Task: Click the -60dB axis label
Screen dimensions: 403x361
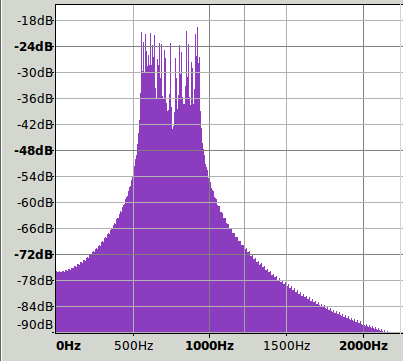Action: pyautogui.click(x=35, y=202)
